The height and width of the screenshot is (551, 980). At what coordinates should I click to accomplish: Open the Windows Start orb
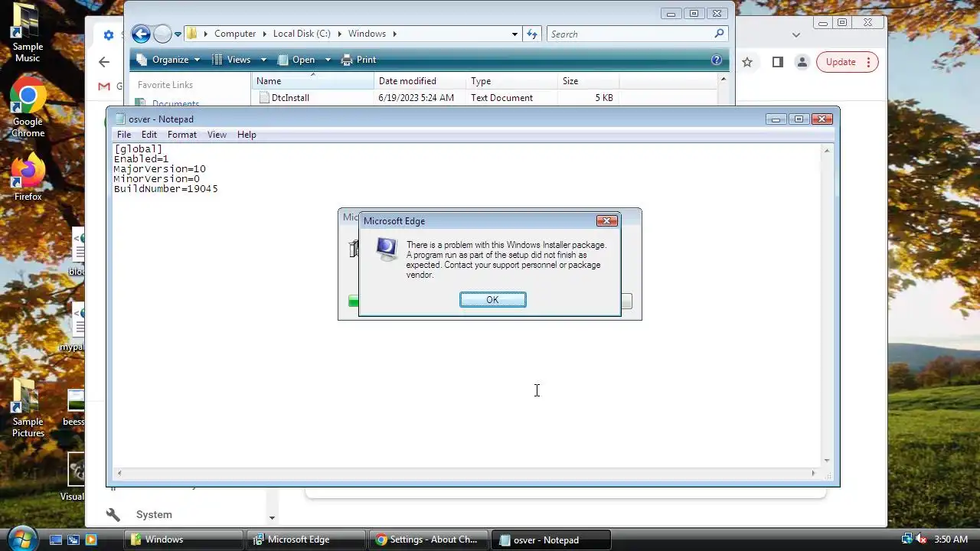pos(21,538)
